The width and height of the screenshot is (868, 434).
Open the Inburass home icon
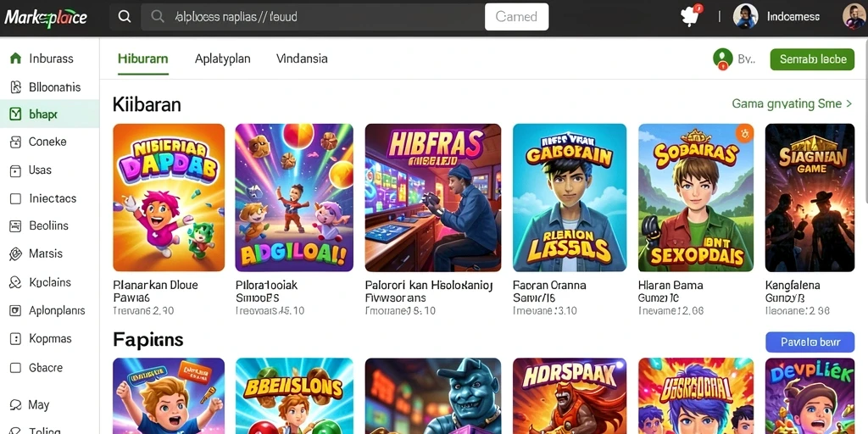[15, 58]
